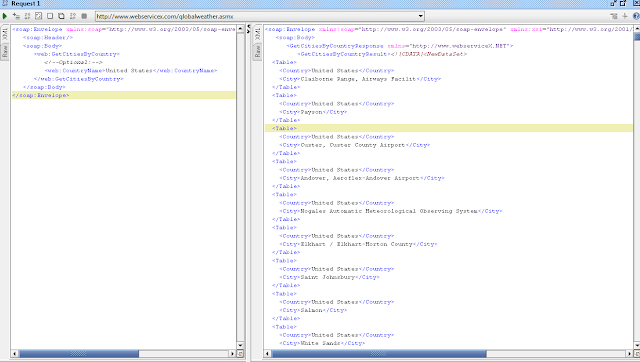Viewport: 640px width, 362px height.
Task: Click the request pane's down scroll arrow
Action: (240, 345)
